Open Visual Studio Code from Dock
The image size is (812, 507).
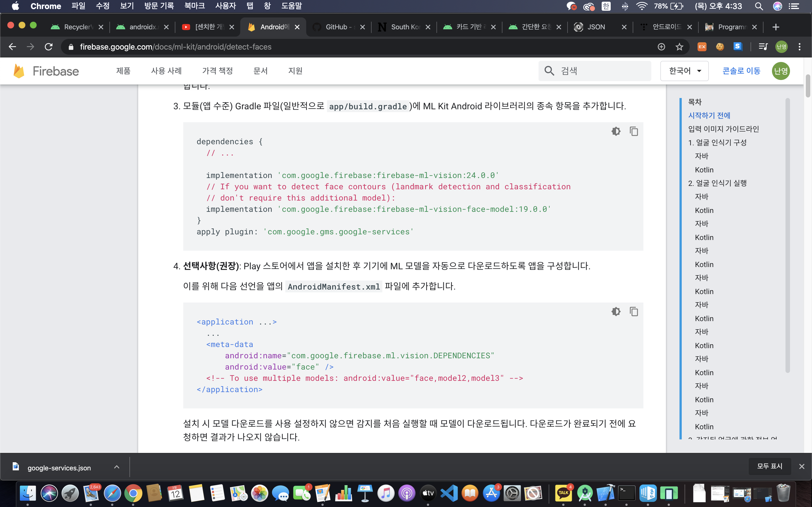[x=449, y=493]
